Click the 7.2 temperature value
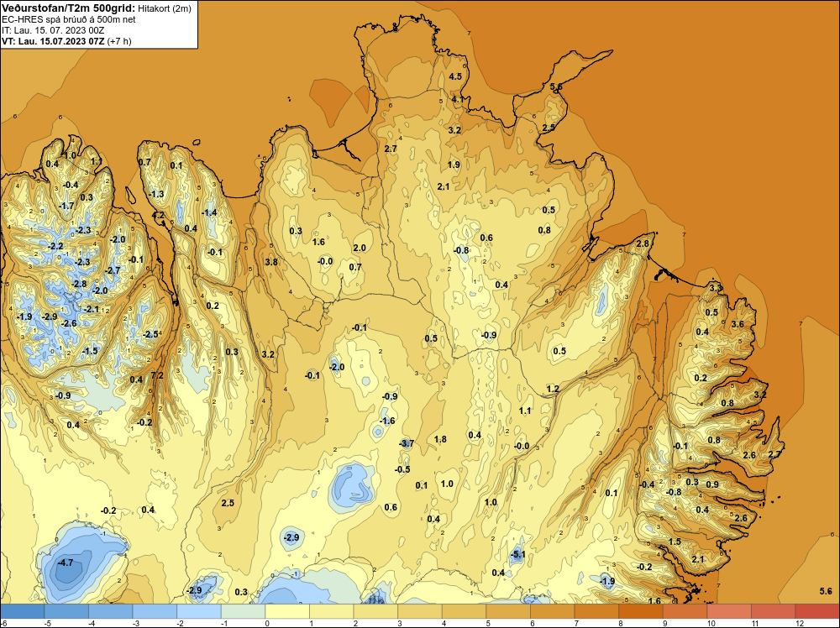 point(157,375)
